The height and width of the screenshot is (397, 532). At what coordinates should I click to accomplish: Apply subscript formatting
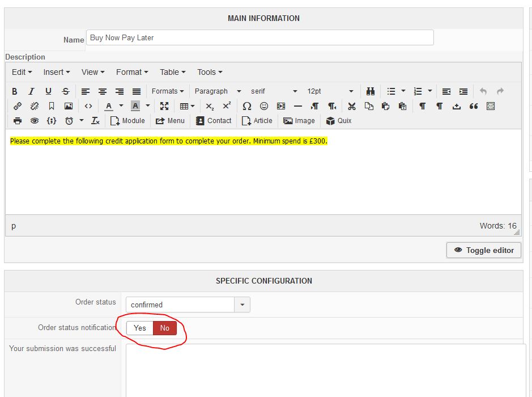[210, 106]
